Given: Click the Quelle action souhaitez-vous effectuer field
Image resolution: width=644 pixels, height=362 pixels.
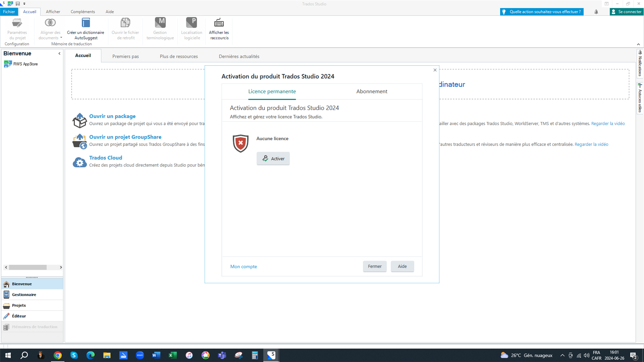Looking at the screenshot, I should coord(542,12).
